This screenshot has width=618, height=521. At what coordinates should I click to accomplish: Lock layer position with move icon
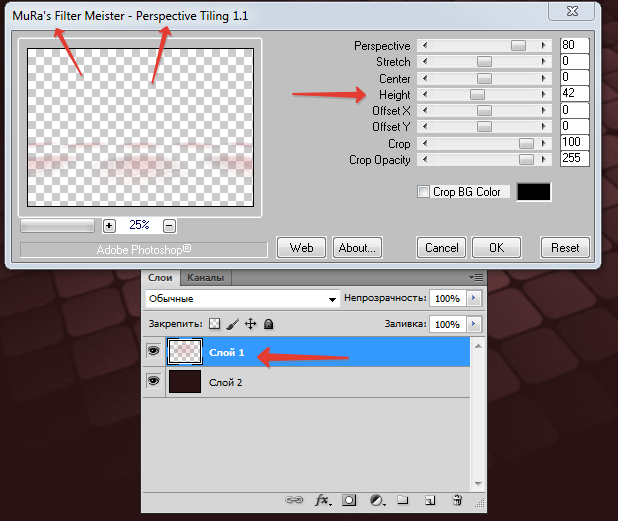pyautogui.click(x=250, y=324)
